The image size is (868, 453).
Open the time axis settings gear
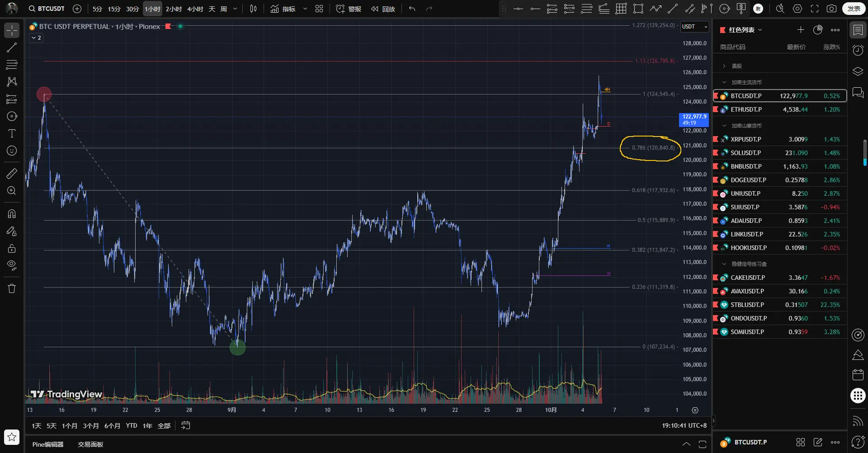tap(695, 410)
